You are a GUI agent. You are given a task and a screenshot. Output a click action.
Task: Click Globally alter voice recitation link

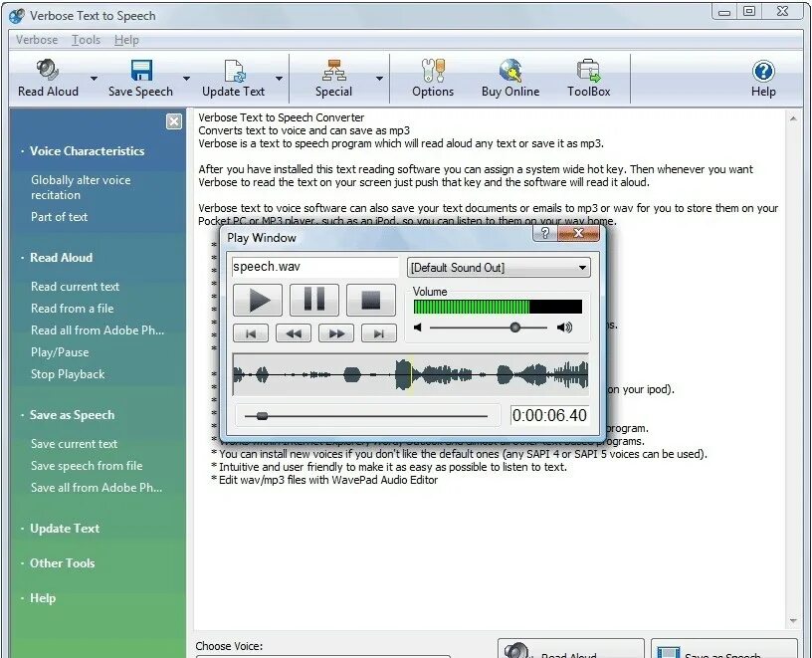(x=81, y=187)
